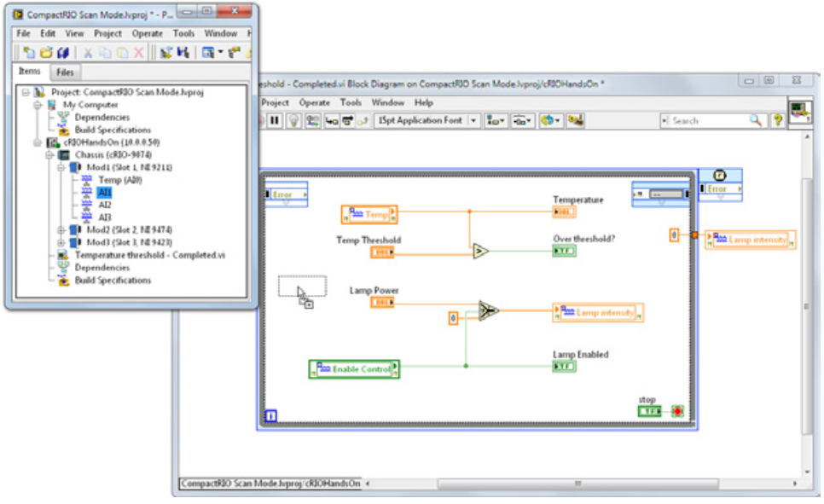
Task: Click the Save All icon in Project Explorer
Action: [x=61, y=51]
